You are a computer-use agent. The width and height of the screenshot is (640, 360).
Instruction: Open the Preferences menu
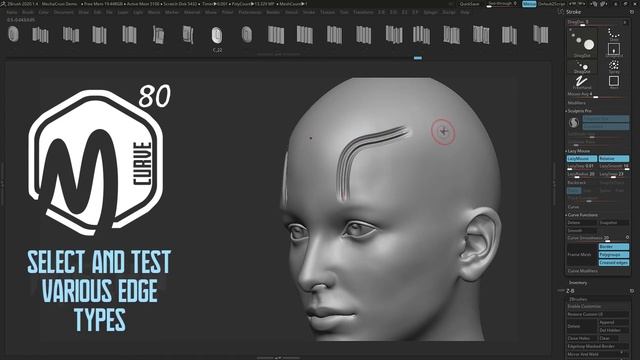pyautogui.click(x=250, y=12)
